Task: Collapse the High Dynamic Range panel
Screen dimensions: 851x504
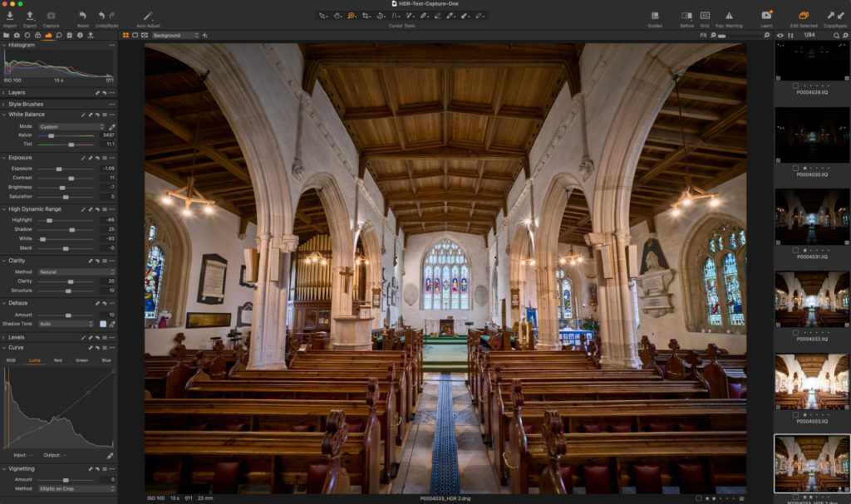Action: (4, 209)
